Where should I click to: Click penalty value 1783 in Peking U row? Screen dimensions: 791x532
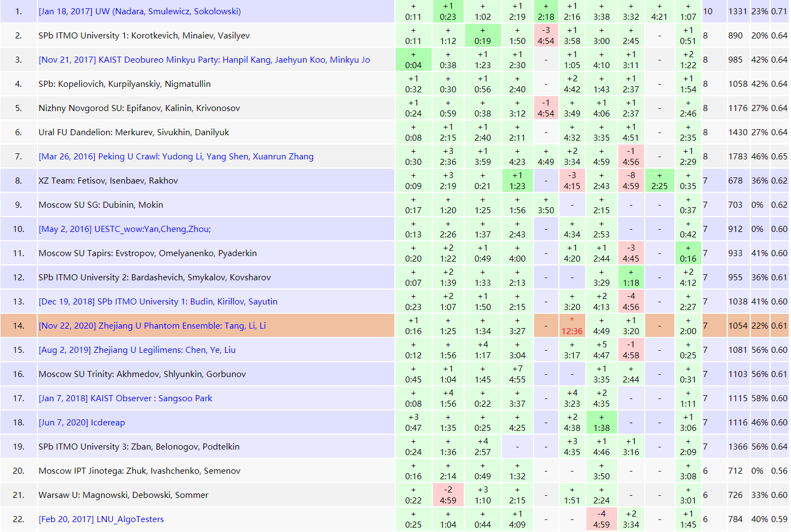pyautogui.click(x=738, y=157)
